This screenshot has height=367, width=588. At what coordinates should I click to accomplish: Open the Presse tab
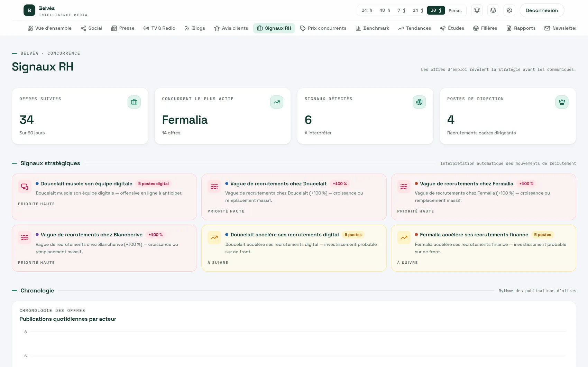click(x=123, y=28)
